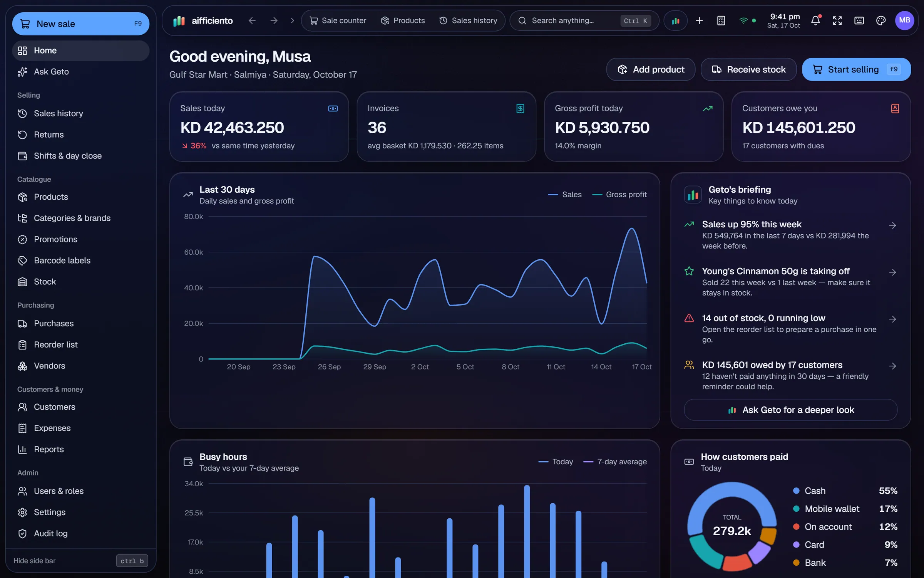Open the 14 out of stock briefing arrow
This screenshot has height=578, width=924.
point(892,319)
